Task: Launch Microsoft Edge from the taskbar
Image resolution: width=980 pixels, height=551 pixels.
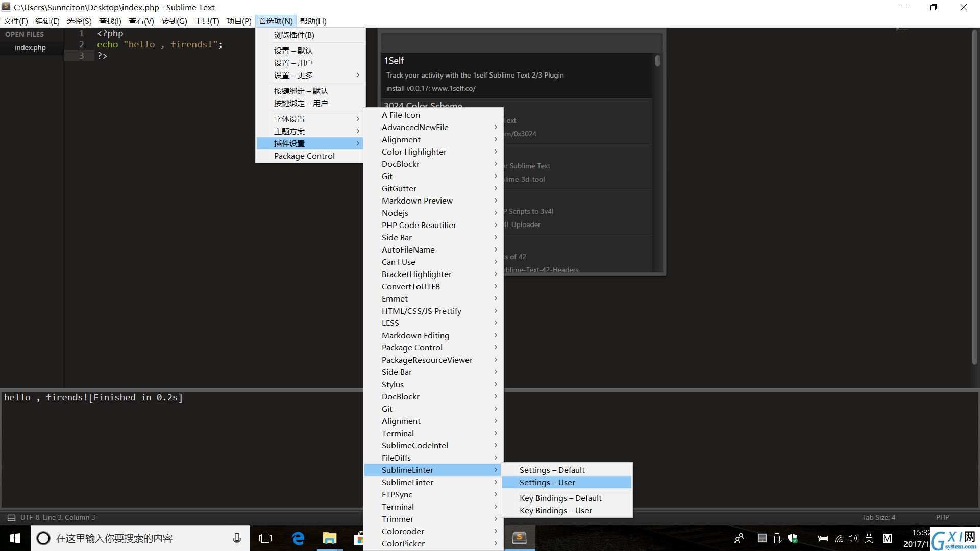Action: [x=298, y=538]
